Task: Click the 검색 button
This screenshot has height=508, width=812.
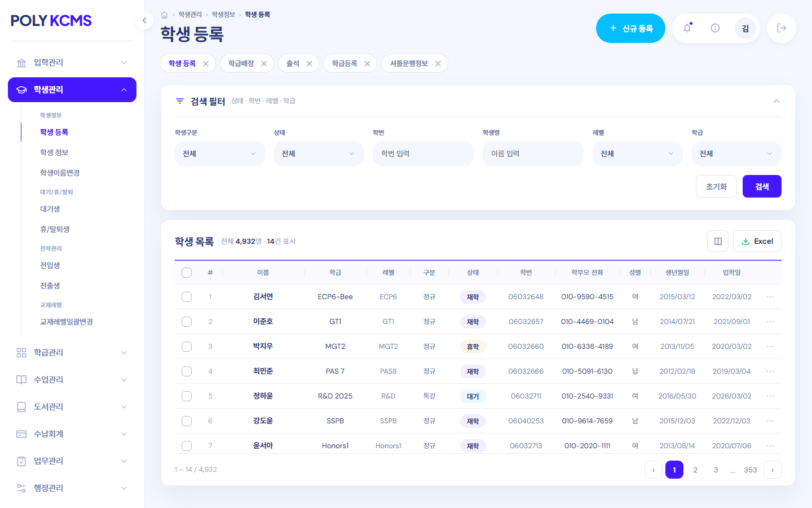Action: 762,186
